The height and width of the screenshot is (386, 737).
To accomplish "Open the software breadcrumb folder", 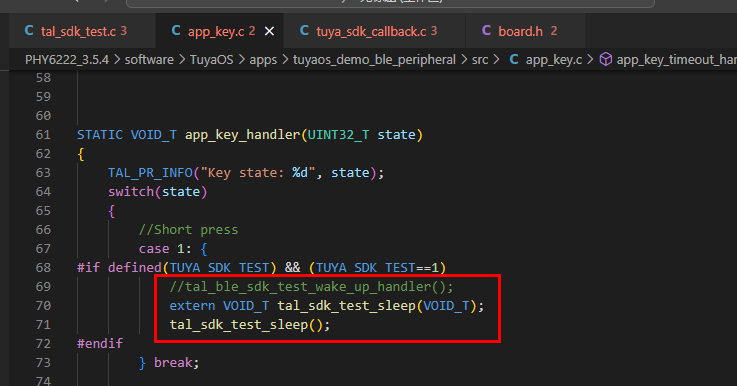I will [x=149, y=60].
